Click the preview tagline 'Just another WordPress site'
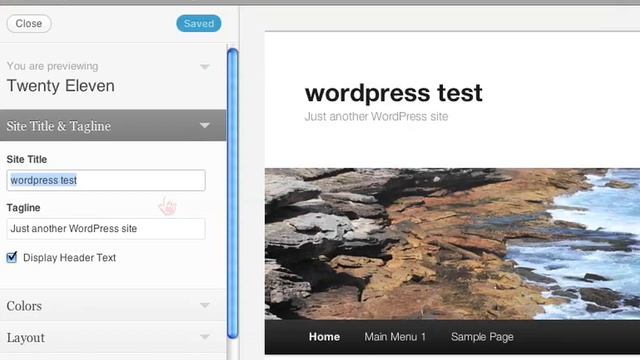Viewport: 640px width, 360px height. click(x=376, y=117)
